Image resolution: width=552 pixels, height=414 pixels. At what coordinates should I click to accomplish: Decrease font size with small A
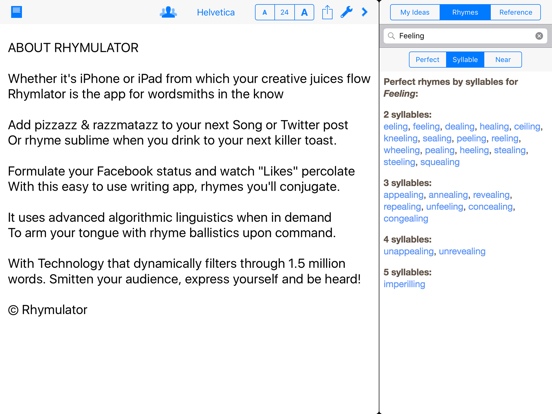[264, 13]
